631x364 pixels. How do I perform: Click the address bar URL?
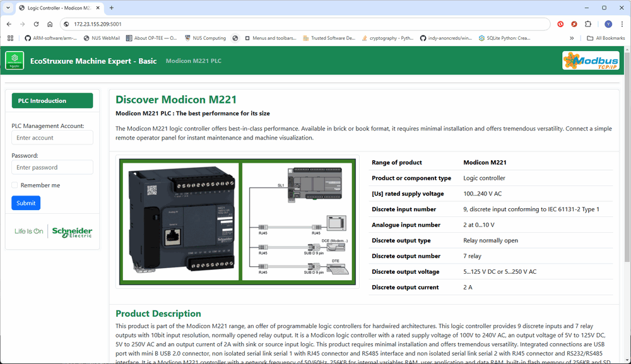click(97, 24)
